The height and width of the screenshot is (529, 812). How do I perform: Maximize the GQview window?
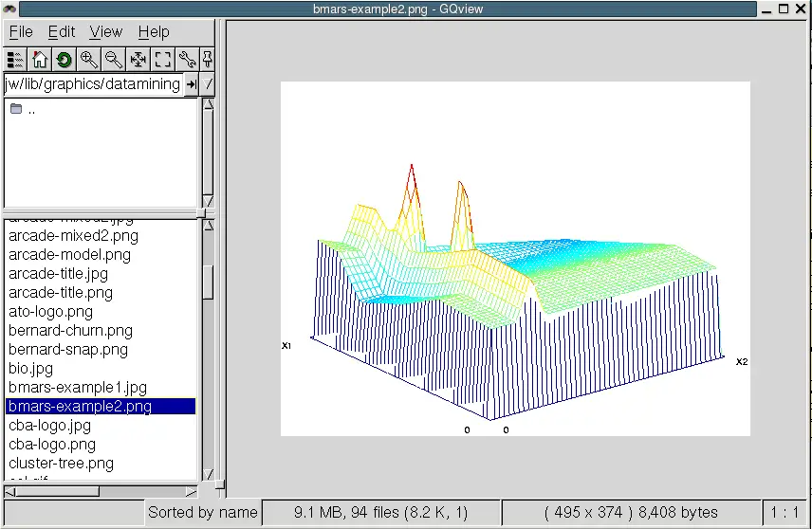tap(784, 9)
